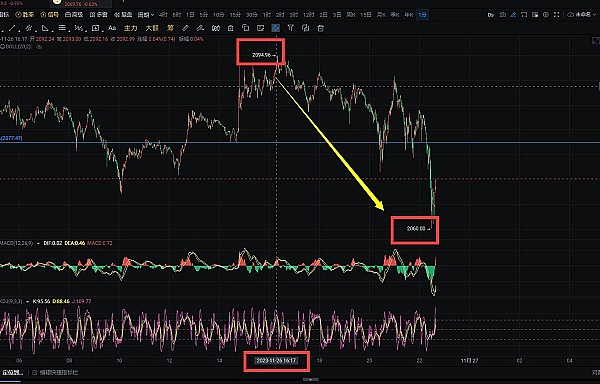The width and height of the screenshot is (600, 384).
Task: Open the KDJ(9,3,3) indicator dropdown arrow
Action: pyautogui.click(x=28, y=301)
